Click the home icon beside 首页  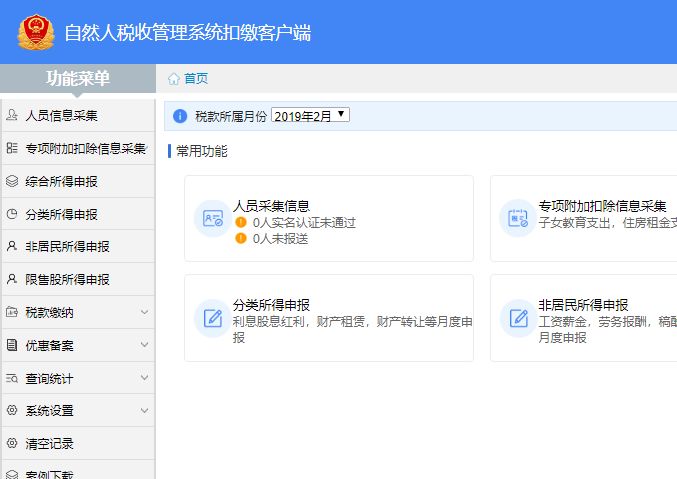(x=174, y=79)
